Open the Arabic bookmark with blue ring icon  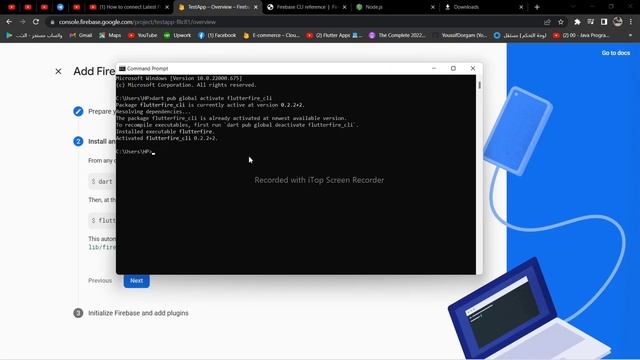pyautogui.click(x=520, y=36)
